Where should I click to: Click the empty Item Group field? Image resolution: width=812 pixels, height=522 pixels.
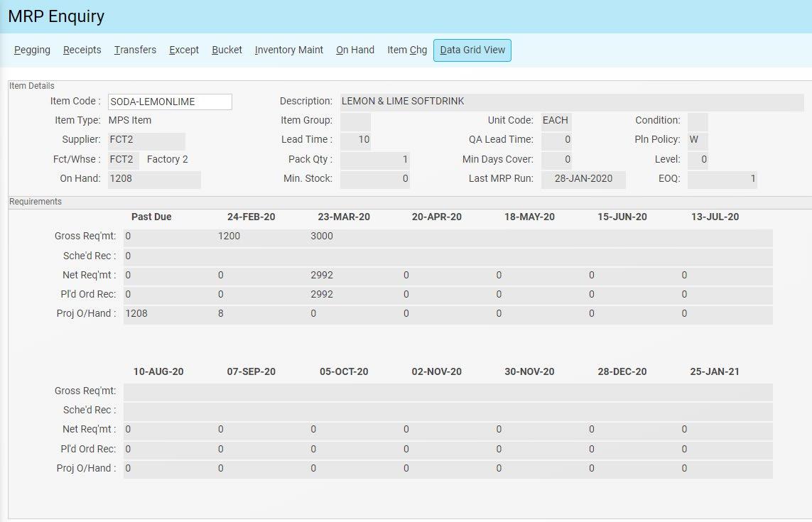pos(355,121)
